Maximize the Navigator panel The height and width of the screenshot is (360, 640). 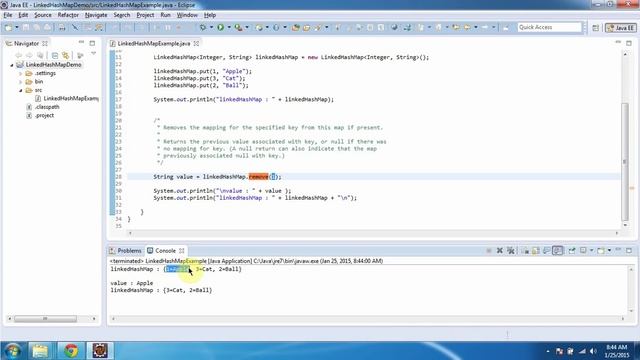92,43
